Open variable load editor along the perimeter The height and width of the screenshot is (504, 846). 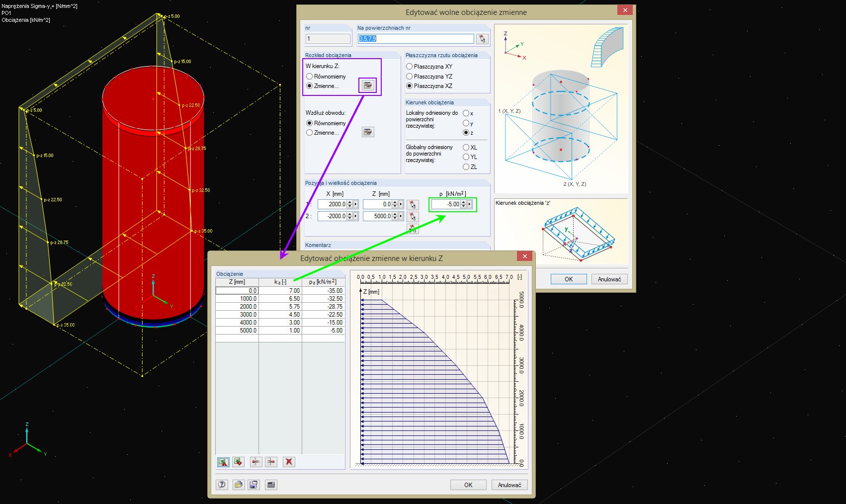coord(368,132)
